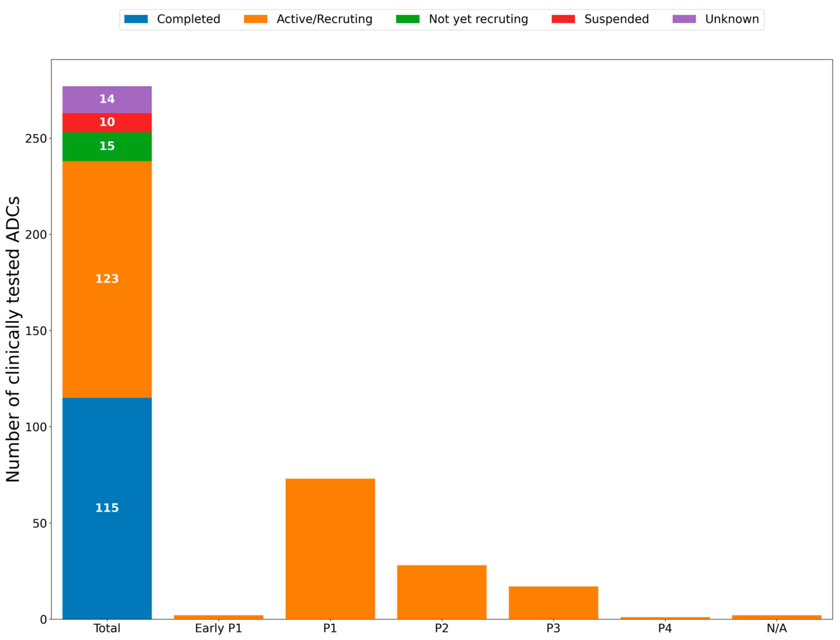Select the orange segment labeled 123
The image size is (840, 640).
(107, 279)
